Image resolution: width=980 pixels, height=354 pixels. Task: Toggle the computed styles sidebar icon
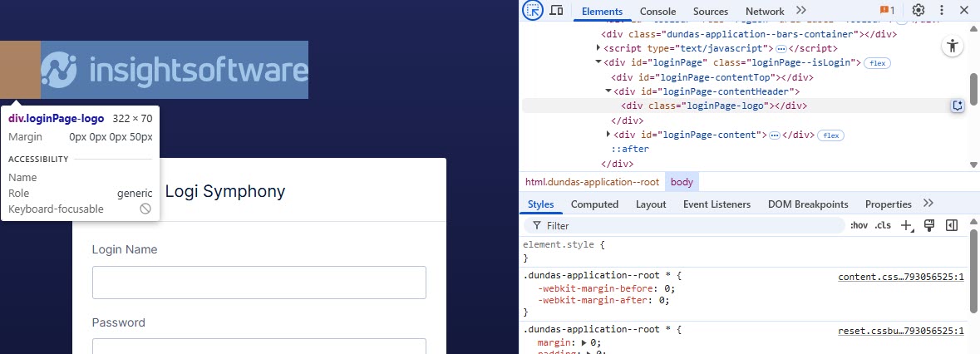[x=951, y=225]
